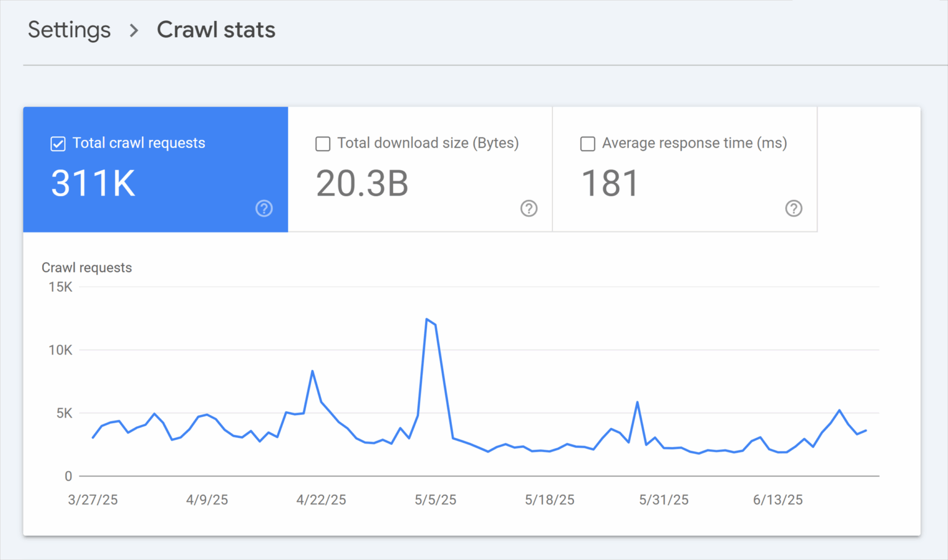Click the 181 average response time value
The height and width of the screenshot is (560, 948).
[x=610, y=183]
